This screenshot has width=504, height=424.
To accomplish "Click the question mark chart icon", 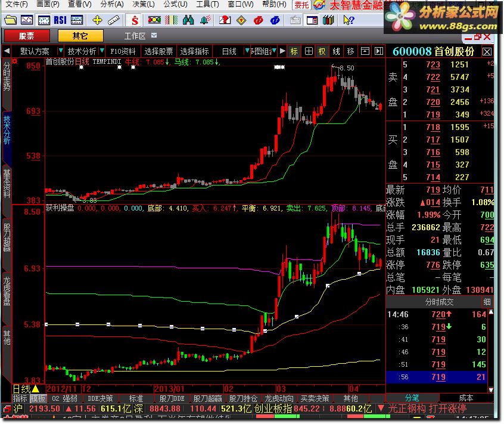I will (225, 20).
